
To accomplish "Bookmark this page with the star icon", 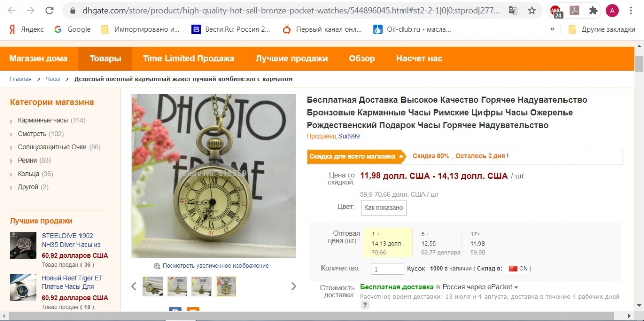I will (x=532, y=10).
